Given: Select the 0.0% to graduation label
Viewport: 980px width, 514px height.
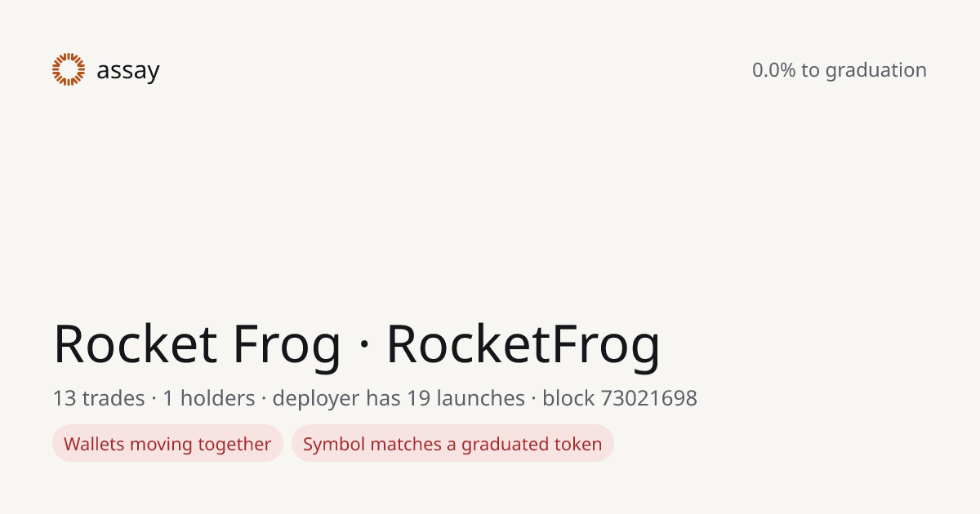Looking at the screenshot, I should (x=840, y=70).
